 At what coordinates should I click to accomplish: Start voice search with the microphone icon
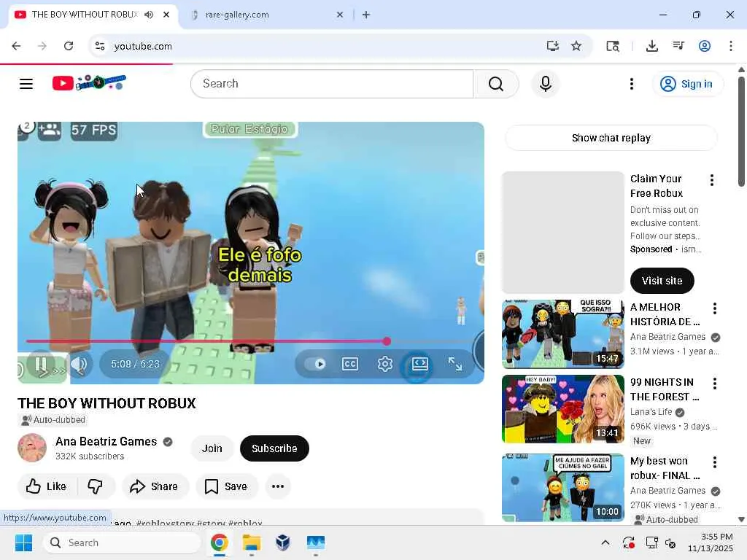[546, 84]
